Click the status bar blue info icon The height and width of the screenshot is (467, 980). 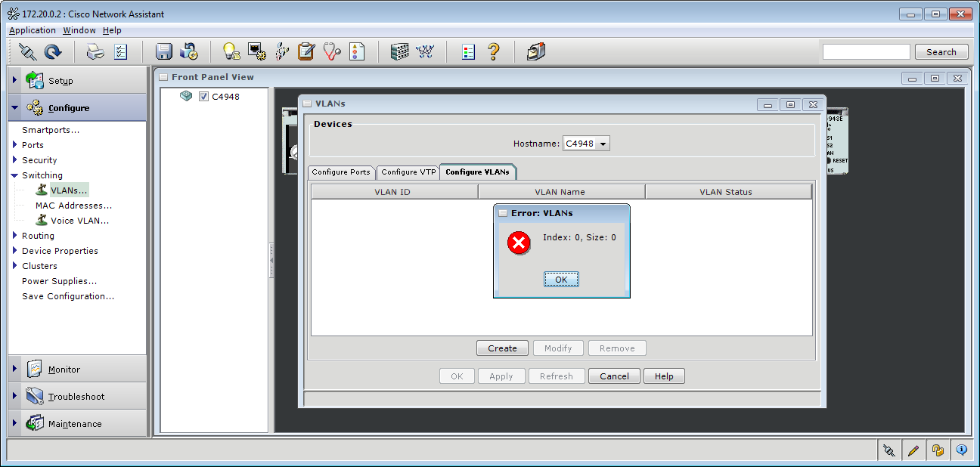point(962,450)
